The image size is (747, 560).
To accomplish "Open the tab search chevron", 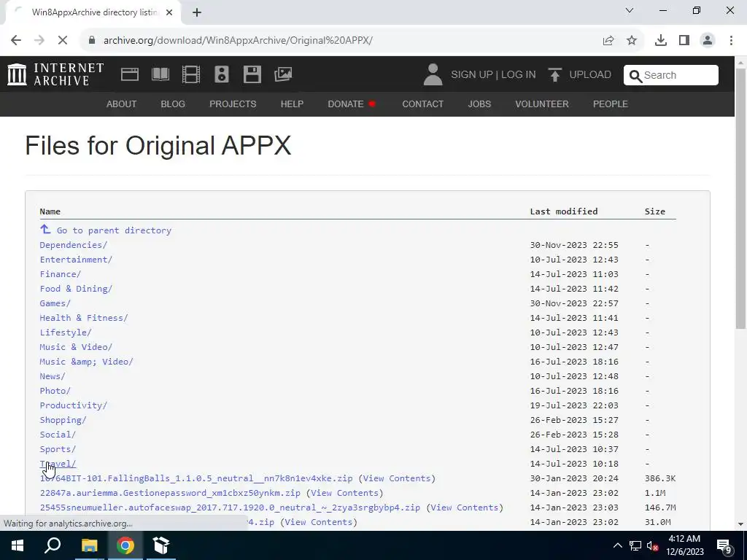I will 630,10.
